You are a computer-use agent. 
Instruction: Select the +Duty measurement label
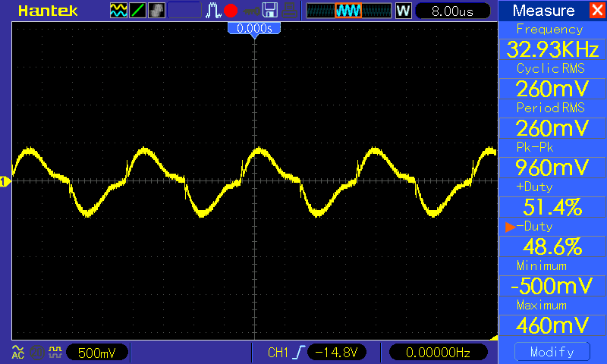pyautogui.click(x=535, y=187)
